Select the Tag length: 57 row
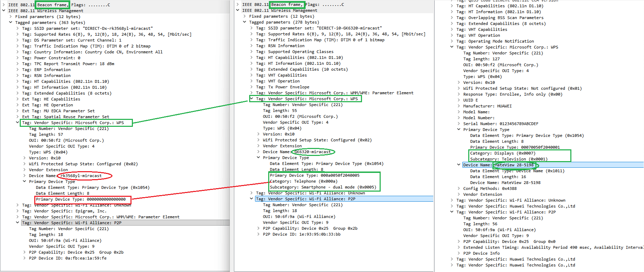The image size is (644, 272). click(46, 134)
